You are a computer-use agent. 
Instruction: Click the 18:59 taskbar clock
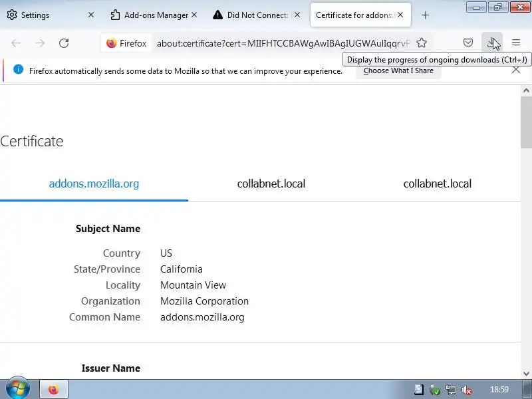[499, 390]
